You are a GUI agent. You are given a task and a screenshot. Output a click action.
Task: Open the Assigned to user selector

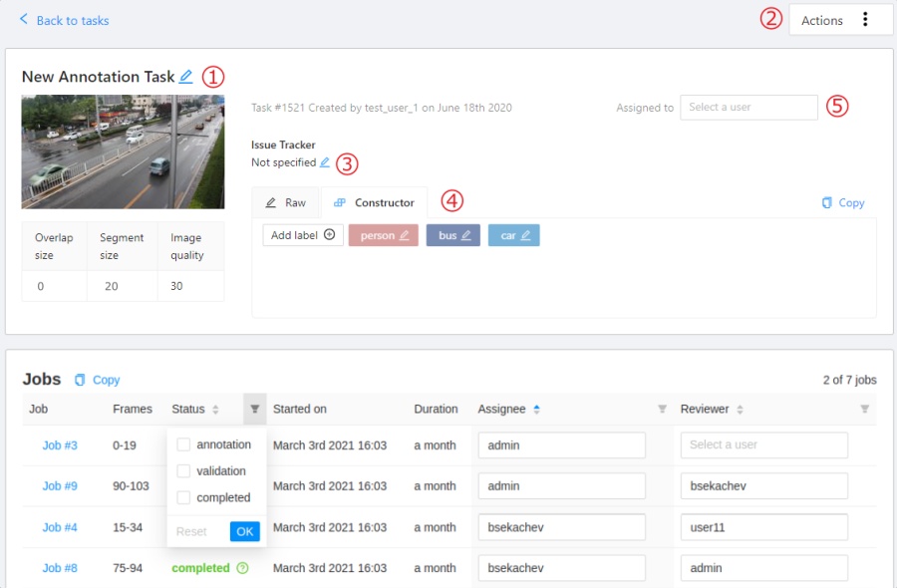[748, 108]
